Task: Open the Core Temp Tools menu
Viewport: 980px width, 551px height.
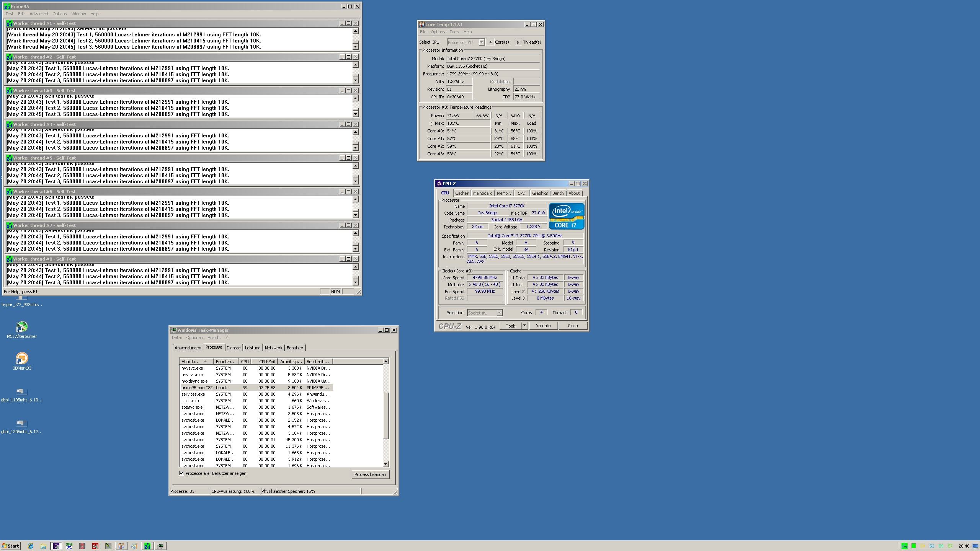Action: coord(454,32)
